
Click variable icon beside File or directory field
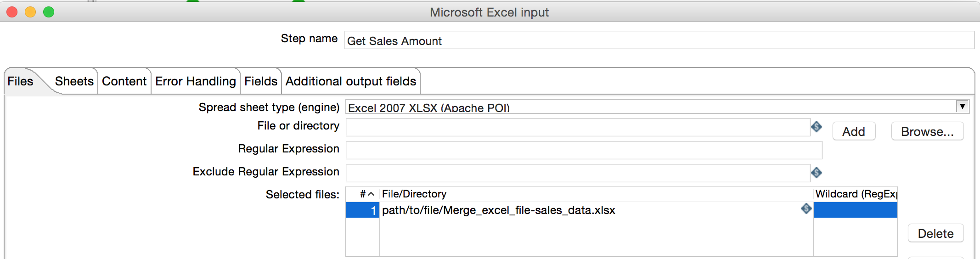click(x=816, y=127)
